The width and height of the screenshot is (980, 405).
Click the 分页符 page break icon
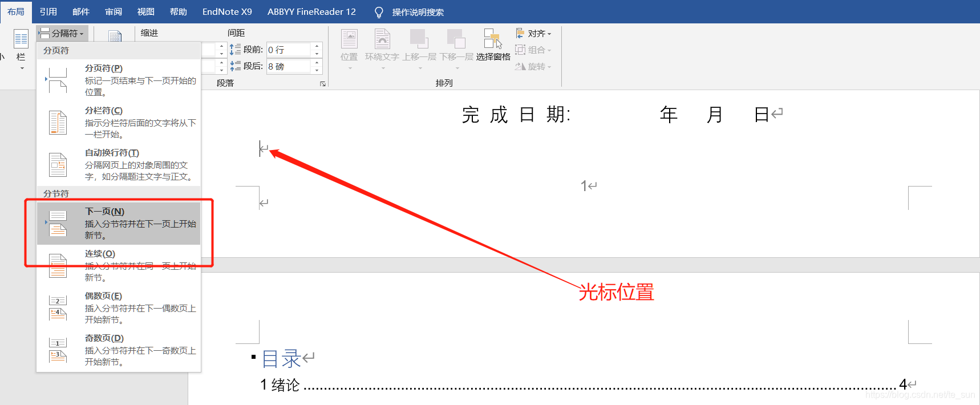click(58, 80)
